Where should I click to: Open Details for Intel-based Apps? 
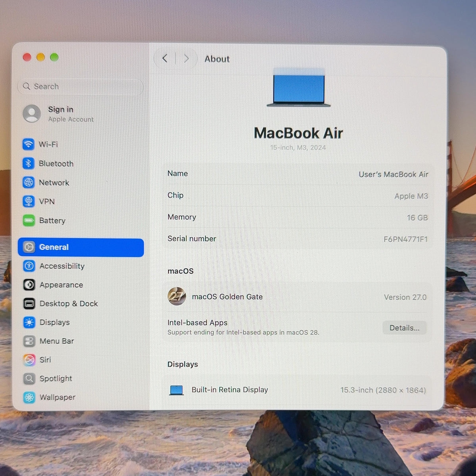[x=404, y=328]
